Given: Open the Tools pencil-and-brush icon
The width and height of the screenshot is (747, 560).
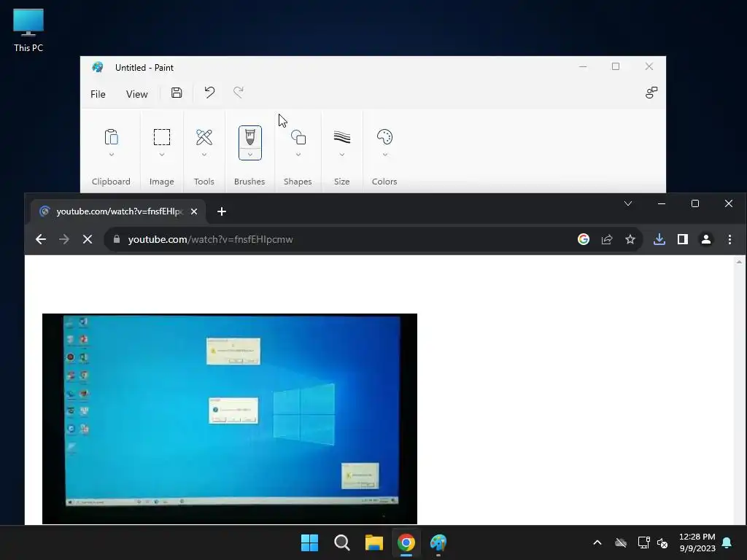Looking at the screenshot, I should [x=204, y=137].
